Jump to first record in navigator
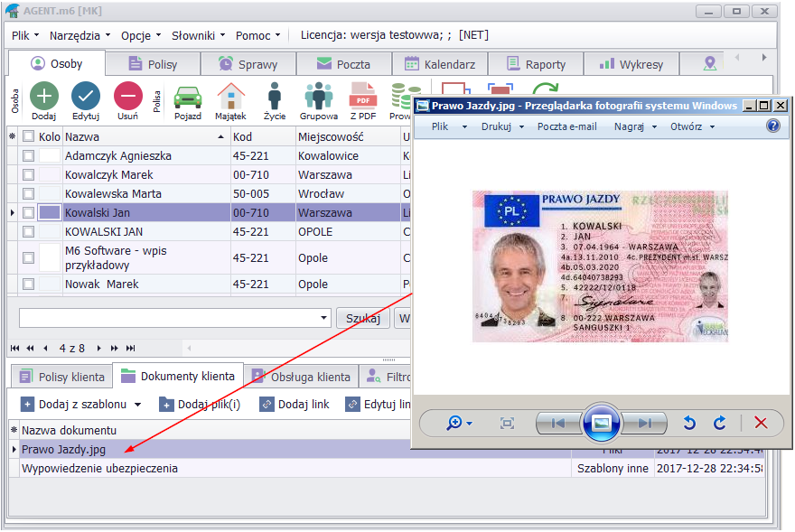This screenshot has width=795, height=532. 14,349
